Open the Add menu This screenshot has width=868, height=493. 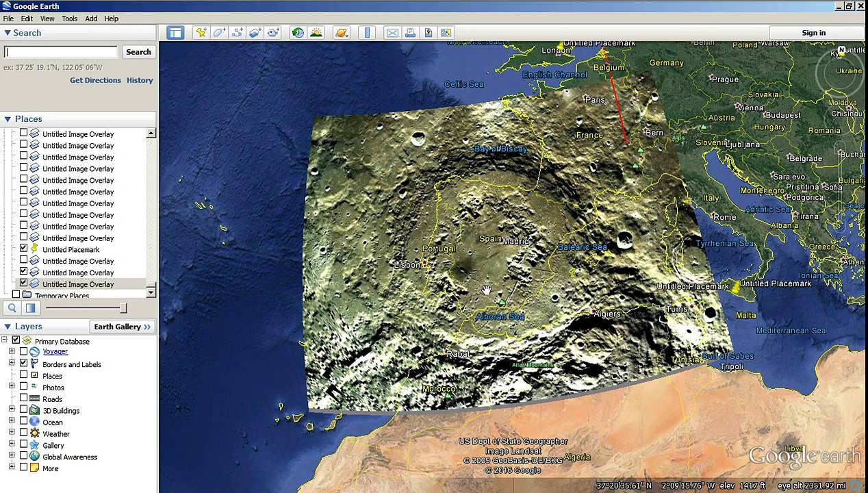pos(91,18)
